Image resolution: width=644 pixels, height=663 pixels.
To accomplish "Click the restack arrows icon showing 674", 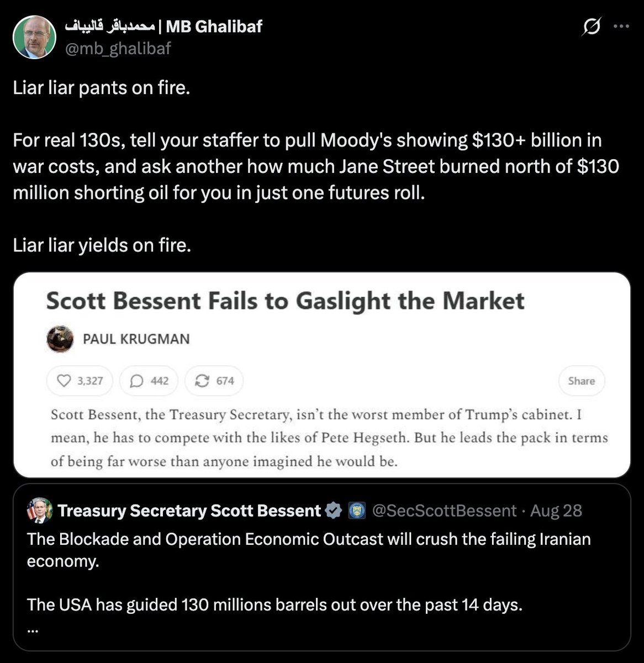I will coord(203,381).
